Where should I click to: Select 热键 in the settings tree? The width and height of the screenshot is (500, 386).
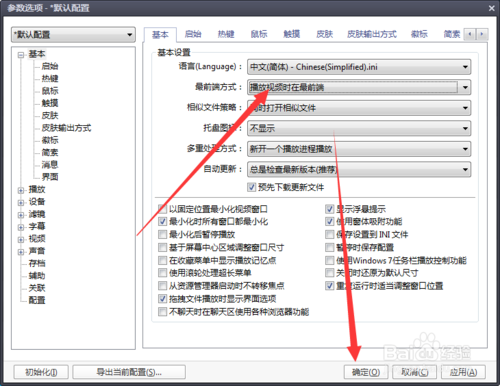[x=50, y=79]
